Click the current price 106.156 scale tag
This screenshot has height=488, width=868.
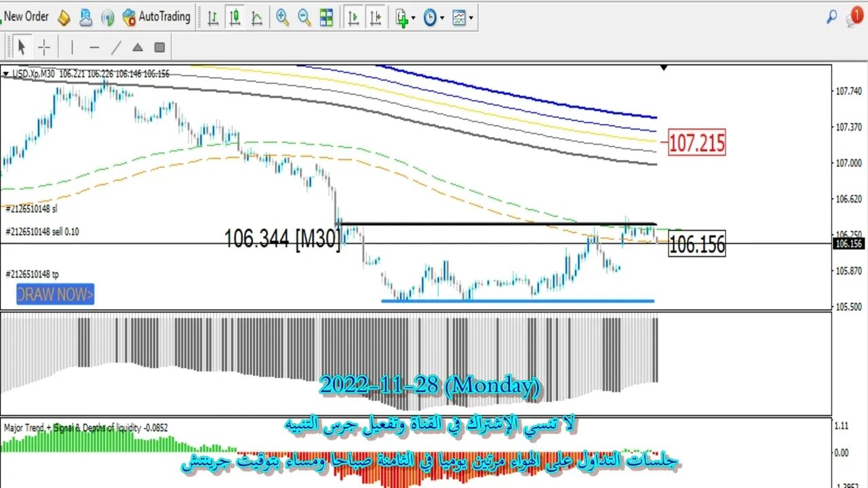click(x=849, y=244)
